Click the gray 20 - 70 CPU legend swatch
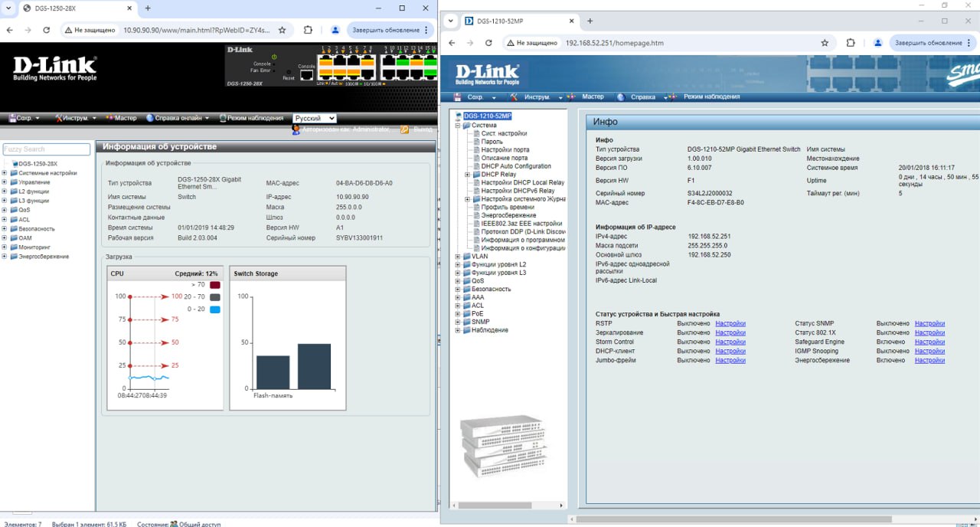 click(215, 297)
